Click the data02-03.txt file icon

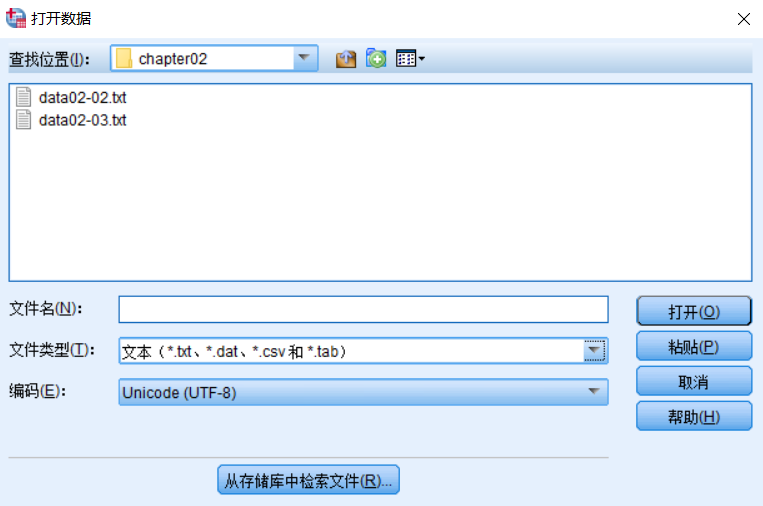tap(23, 120)
